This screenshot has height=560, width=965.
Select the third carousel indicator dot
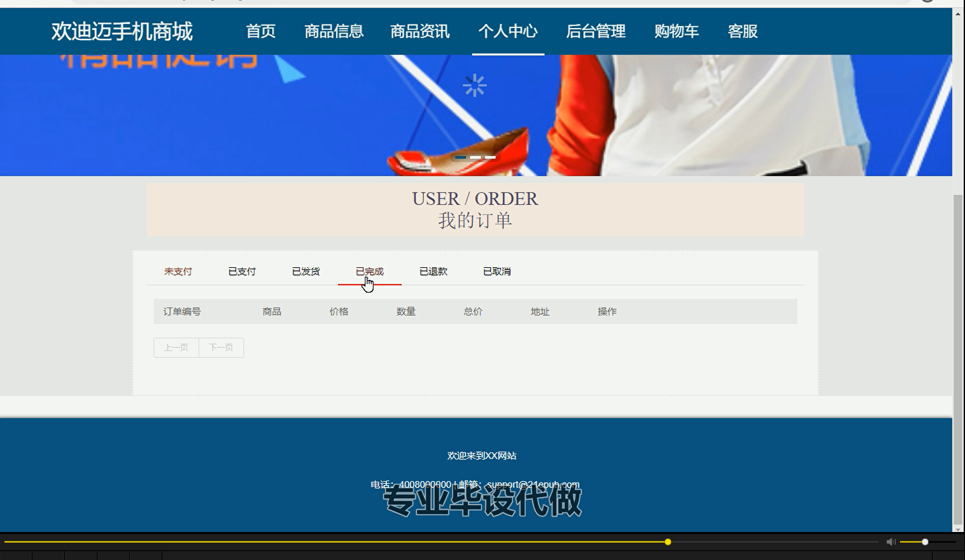click(x=490, y=157)
